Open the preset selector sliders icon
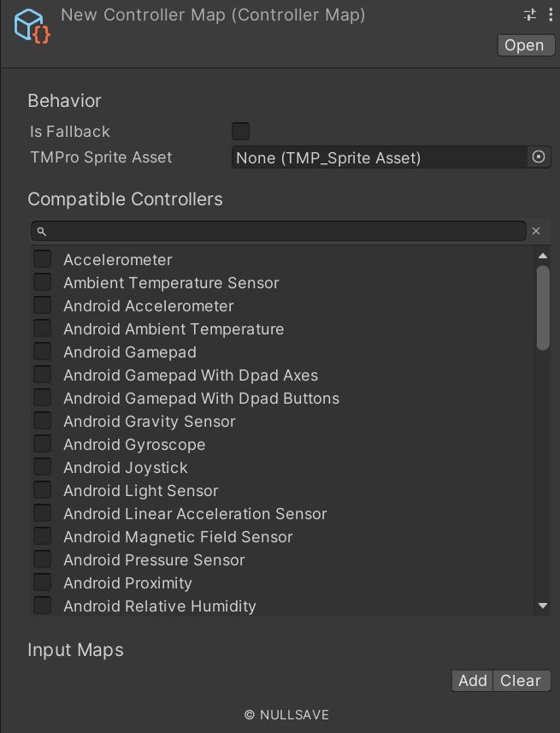Image resolution: width=560 pixels, height=733 pixels. tap(529, 15)
